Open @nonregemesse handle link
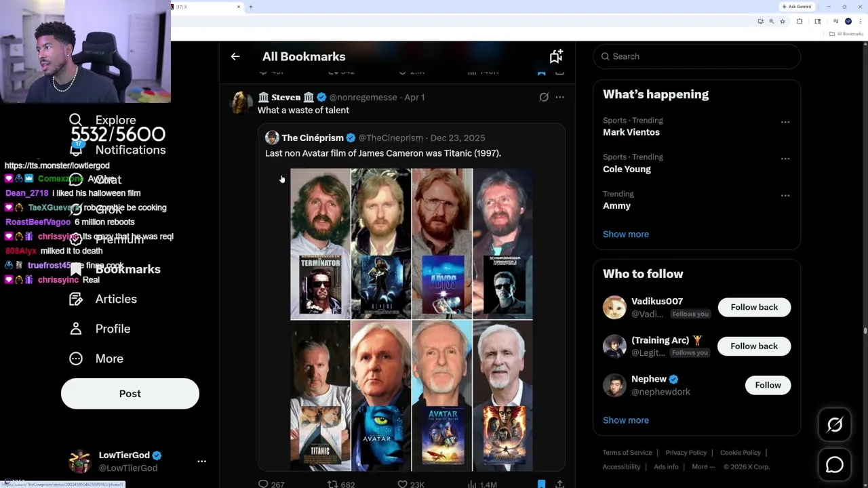Screen dimensions: 868x488 [x=363, y=97]
